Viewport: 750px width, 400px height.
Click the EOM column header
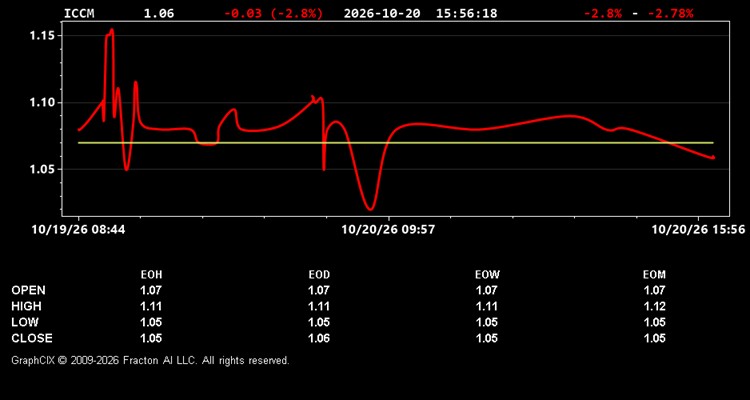(654, 275)
